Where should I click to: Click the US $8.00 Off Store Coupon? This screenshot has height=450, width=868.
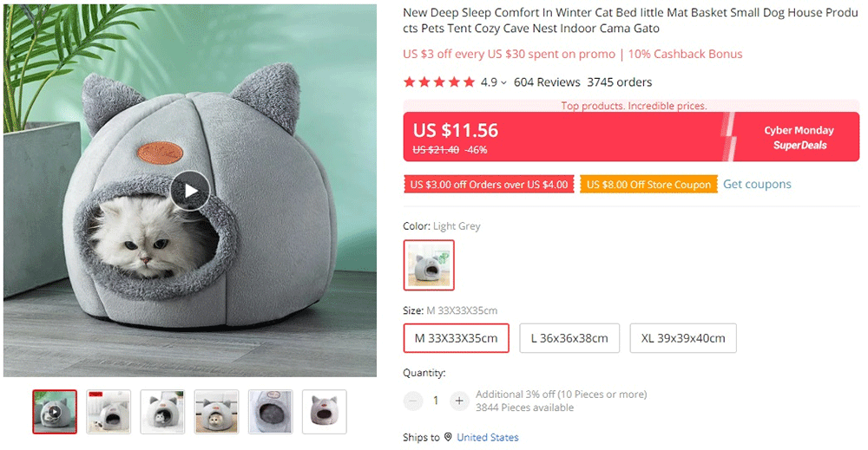coord(648,185)
